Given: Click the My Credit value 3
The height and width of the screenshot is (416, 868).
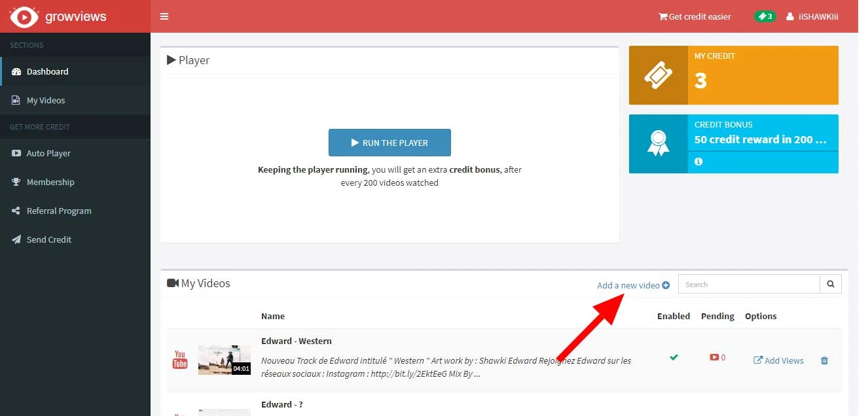Looking at the screenshot, I should [x=700, y=80].
